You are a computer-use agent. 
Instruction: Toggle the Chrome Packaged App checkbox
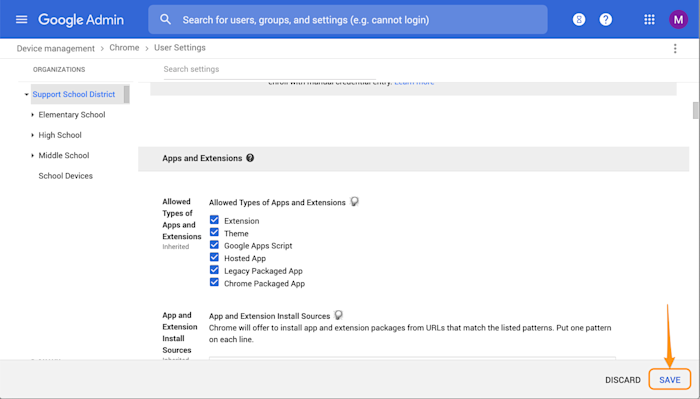(214, 283)
